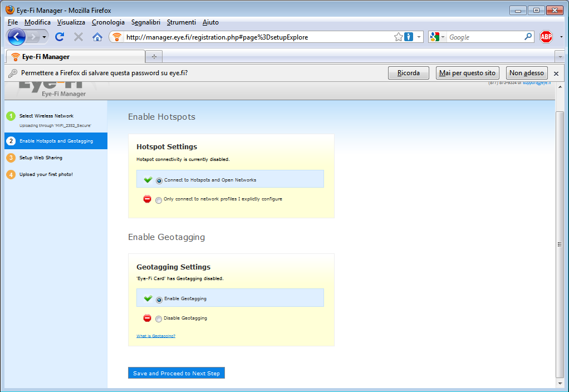Click the Hotspot Settings heading
This screenshot has width=569, height=392.
click(x=166, y=146)
